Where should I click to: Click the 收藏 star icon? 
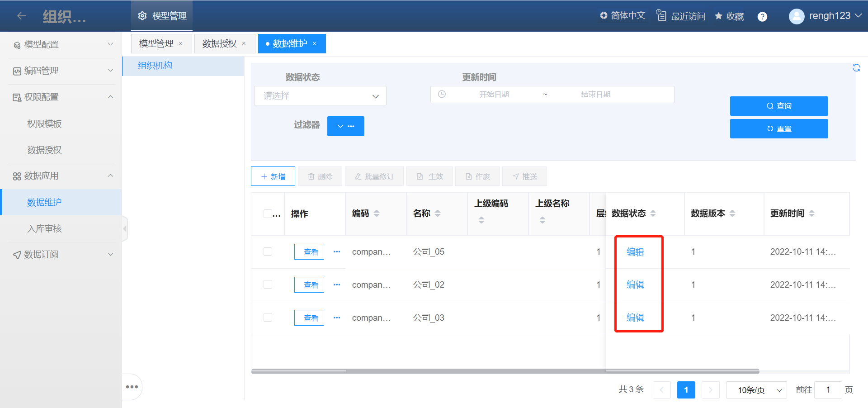(718, 16)
